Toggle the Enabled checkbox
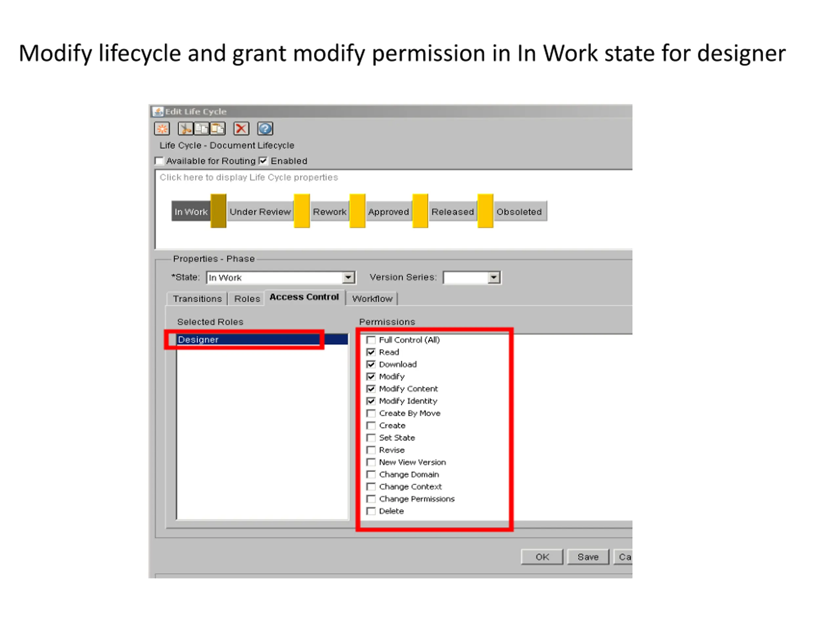Viewport: 840px width, 630px height. click(x=263, y=161)
